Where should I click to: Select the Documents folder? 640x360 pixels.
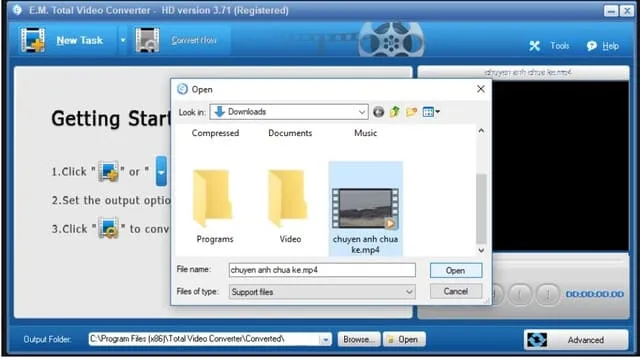(290, 133)
